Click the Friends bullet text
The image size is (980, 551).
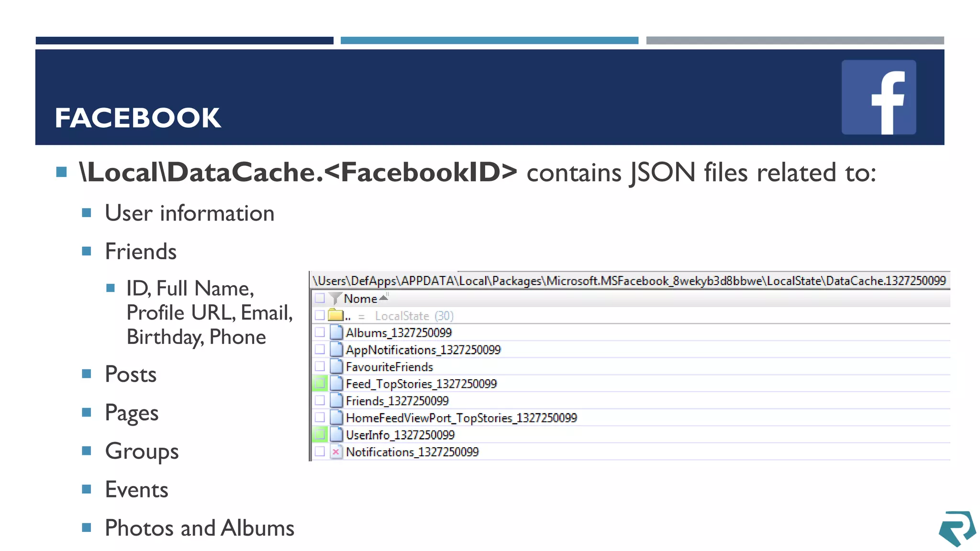(141, 252)
